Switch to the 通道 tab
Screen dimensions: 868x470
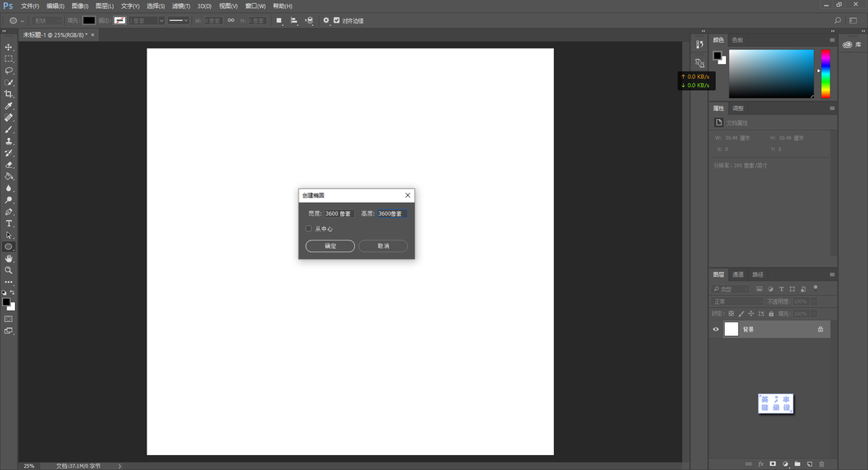pos(738,275)
